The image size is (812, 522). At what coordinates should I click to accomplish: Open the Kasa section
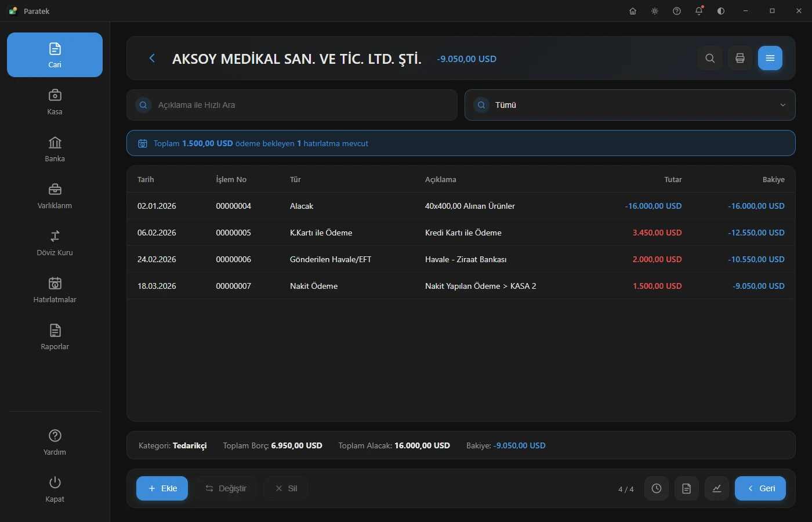[55, 101]
